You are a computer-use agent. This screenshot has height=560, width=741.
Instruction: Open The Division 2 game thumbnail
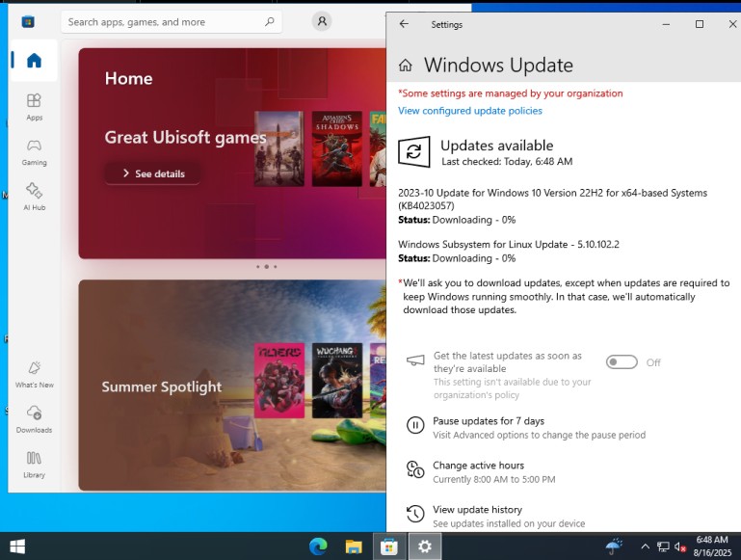[x=278, y=148]
